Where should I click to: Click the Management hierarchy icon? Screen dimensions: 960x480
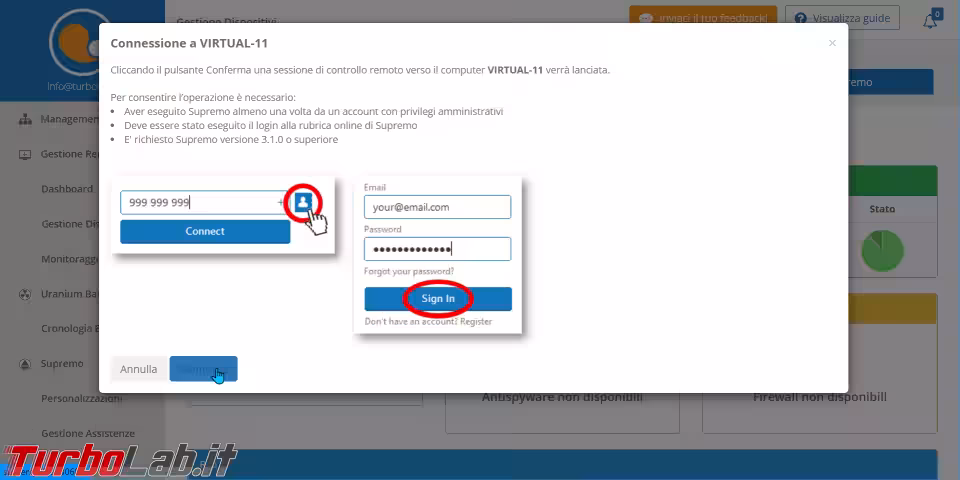pos(25,119)
